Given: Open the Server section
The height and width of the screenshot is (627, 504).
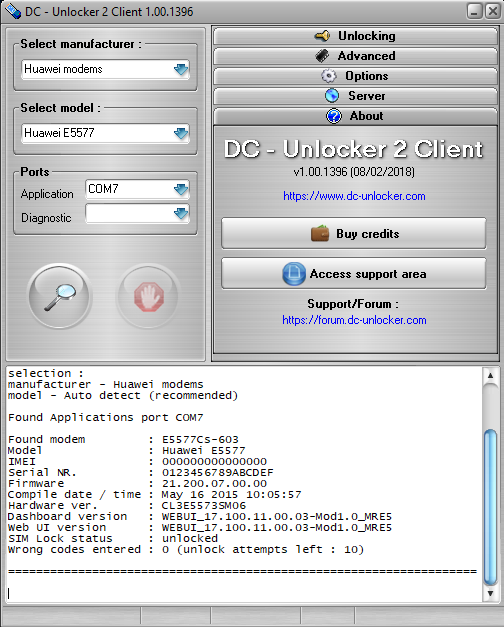Looking at the screenshot, I should 355,96.
